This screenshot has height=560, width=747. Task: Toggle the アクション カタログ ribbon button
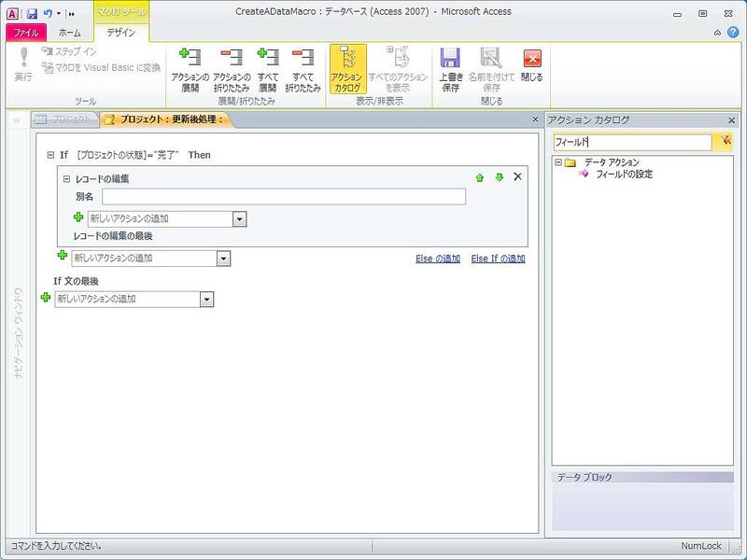point(347,69)
